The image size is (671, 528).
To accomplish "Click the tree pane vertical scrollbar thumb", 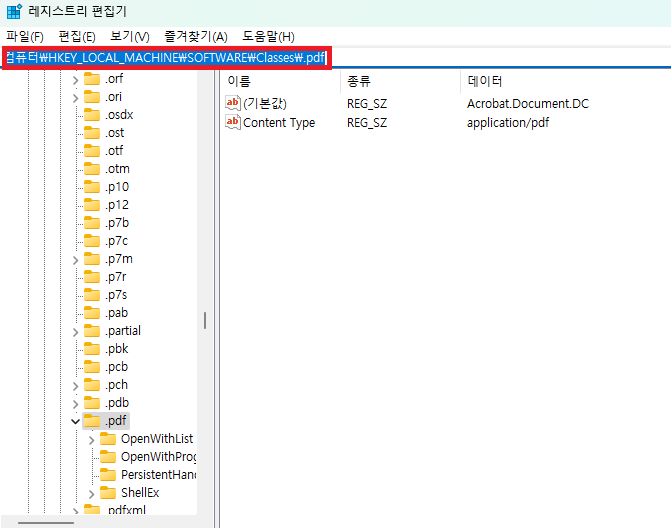I will coord(205,320).
